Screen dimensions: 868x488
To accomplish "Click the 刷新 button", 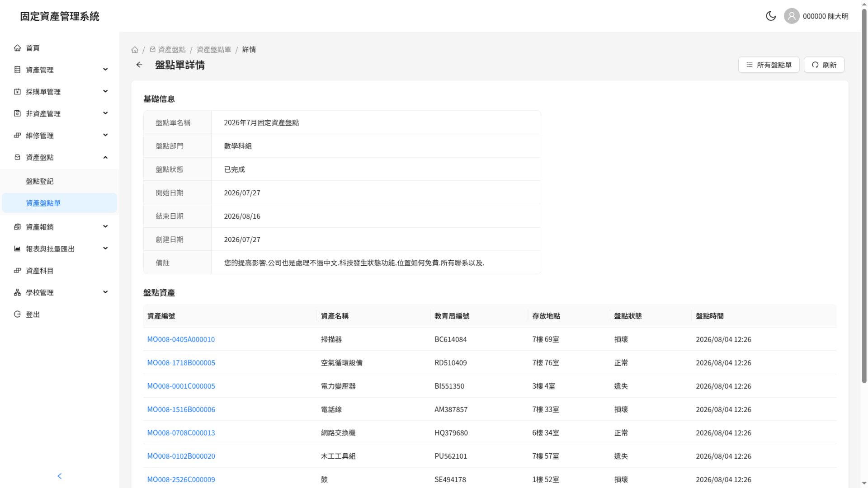I will point(824,65).
